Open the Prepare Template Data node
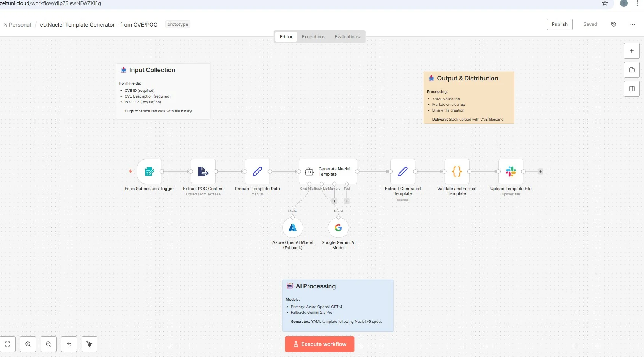 click(x=257, y=171)
